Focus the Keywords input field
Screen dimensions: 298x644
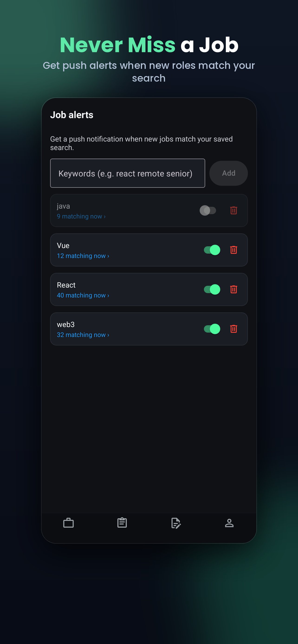128,173
